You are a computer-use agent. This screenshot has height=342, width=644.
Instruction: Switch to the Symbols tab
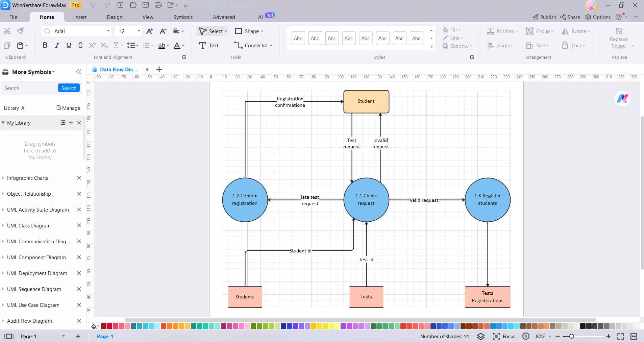[183, 17]
